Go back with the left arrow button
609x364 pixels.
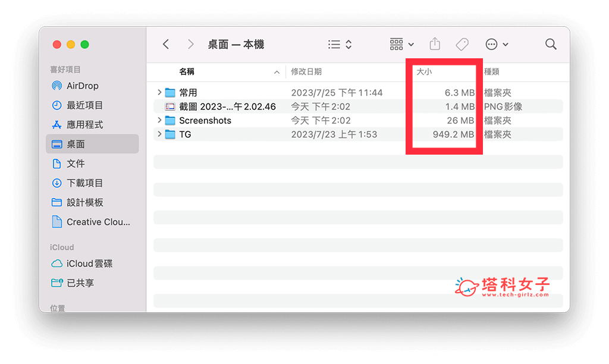(x=166, y=44)
